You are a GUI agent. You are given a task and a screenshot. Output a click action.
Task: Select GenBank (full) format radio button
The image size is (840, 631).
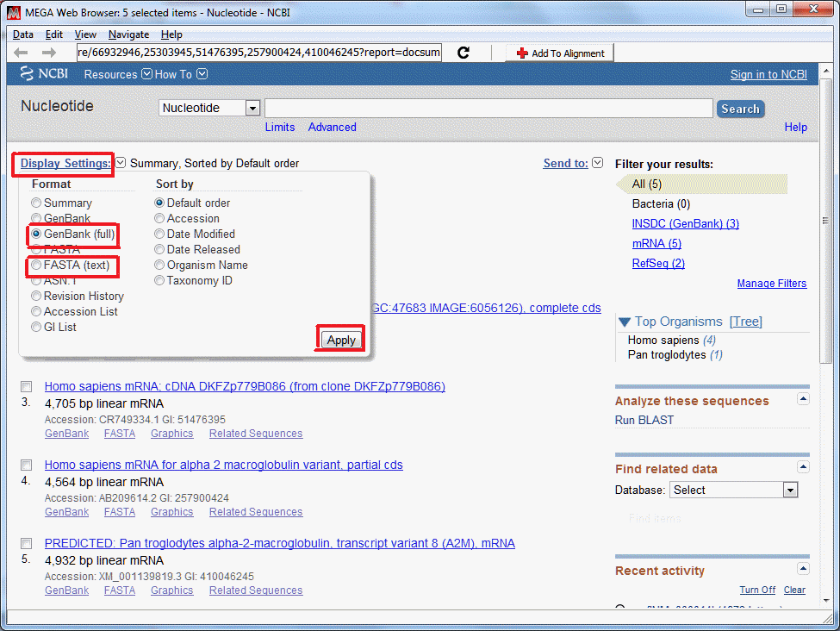point(36,234)
